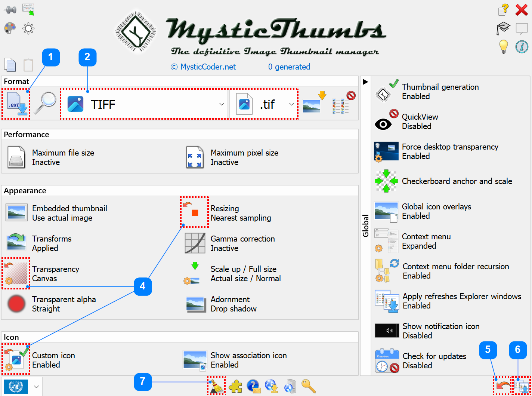Open the magnifier search icon in Format
The width and height of the screenshot is (532, 396).
point(45,104)
